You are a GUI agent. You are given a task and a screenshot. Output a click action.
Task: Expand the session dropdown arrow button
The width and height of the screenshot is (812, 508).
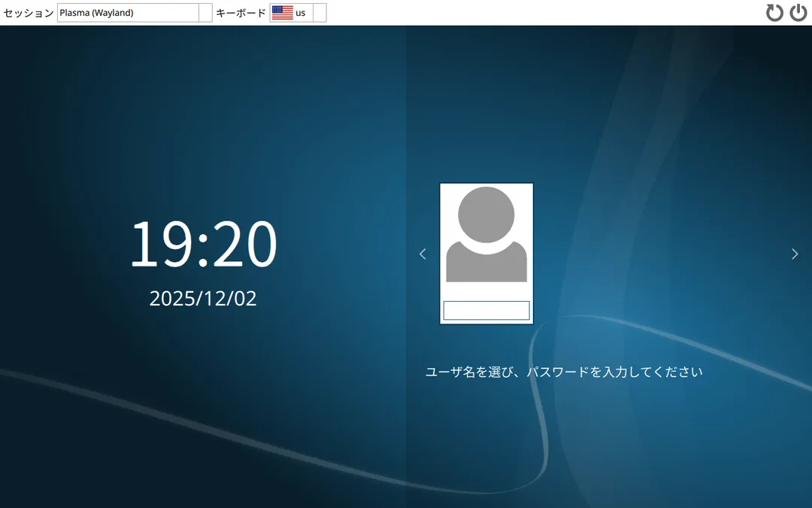[x=205, y=13]
